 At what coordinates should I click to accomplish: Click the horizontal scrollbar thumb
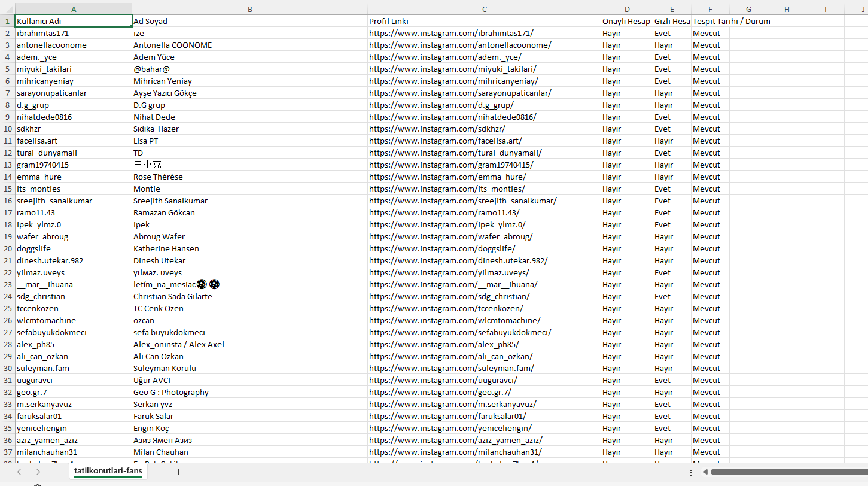[789, 472]
